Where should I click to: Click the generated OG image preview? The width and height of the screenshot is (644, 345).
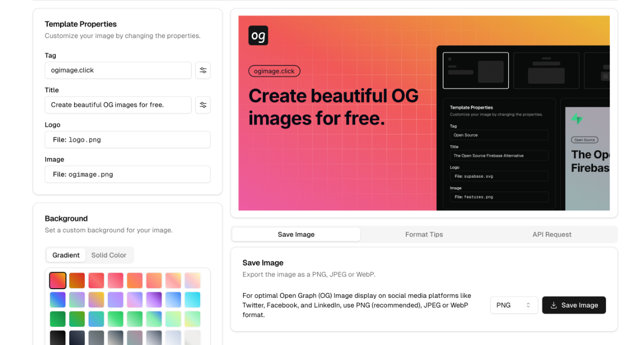coord(424,113)
